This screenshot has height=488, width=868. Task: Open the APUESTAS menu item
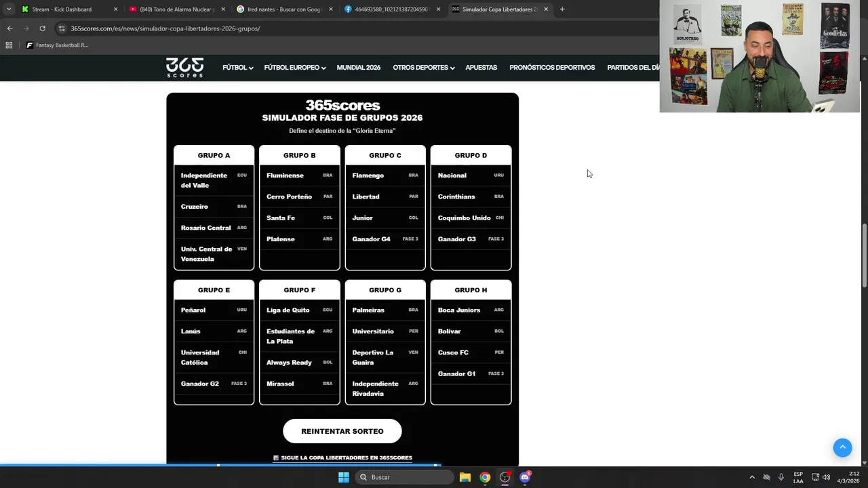[x=481, y=68]
